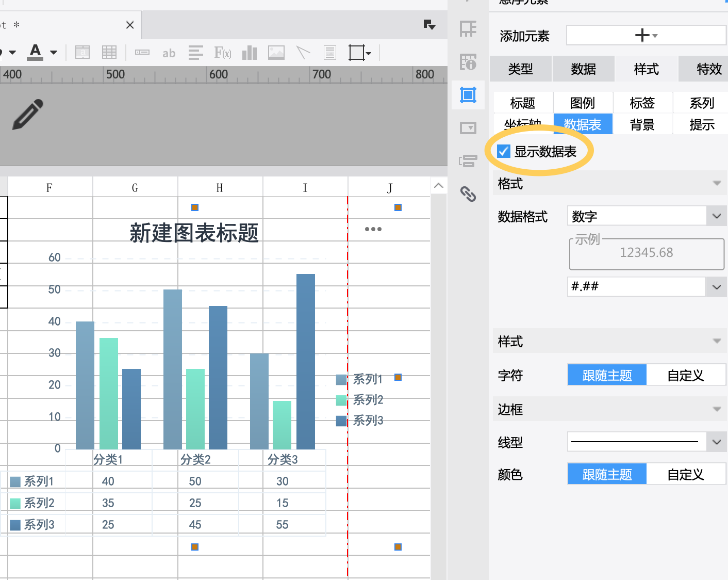The image size is (728, 580).
Task: Toggle the 显示数据表 checkbox
Action: 504,151
